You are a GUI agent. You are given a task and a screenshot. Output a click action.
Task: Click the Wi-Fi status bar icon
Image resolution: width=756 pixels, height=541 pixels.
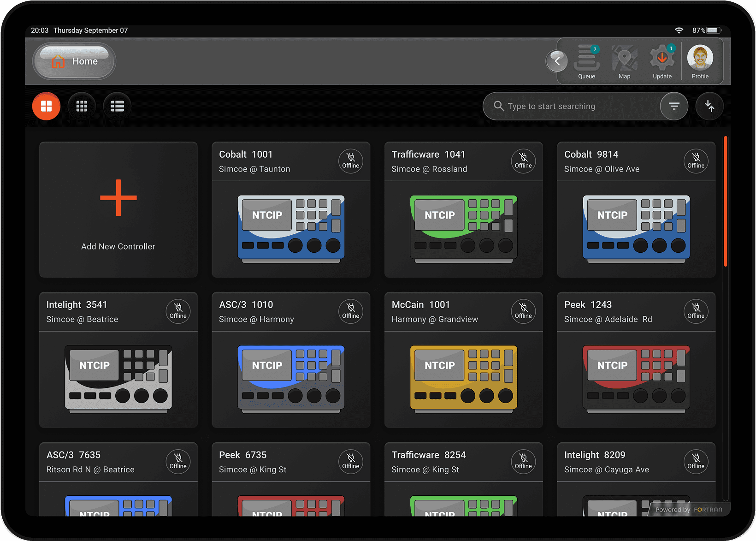[x=679, y=30]
